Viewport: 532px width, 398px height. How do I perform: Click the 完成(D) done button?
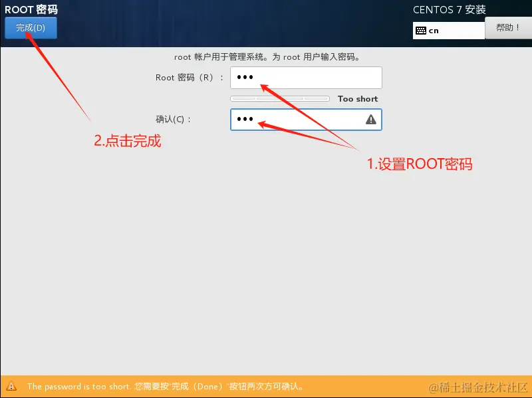coord(31,28)
